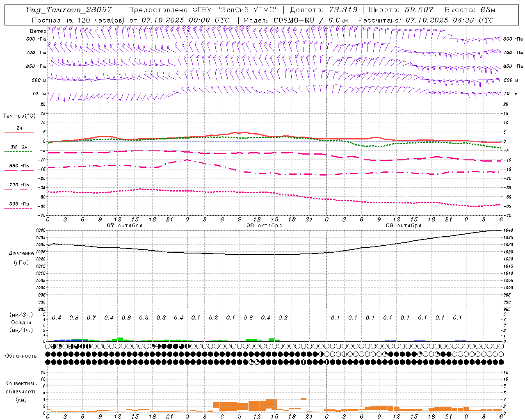This screenshot has width=525, height=420.
Task: Click the "(км)" unit label under convective cloudiness
Action: tap(21, 399)
